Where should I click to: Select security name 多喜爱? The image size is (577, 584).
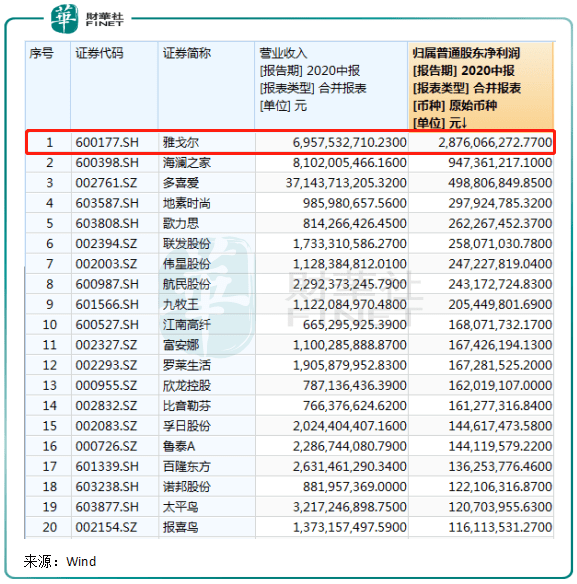pos(181,183)
